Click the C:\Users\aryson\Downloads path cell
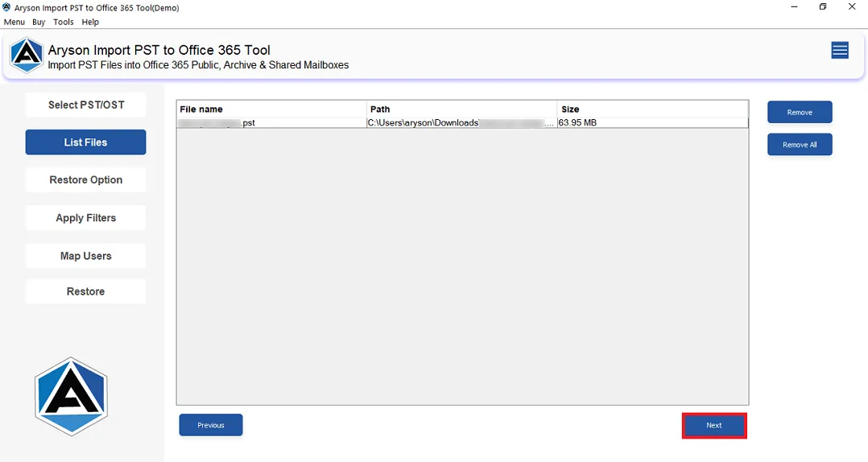 462,123
